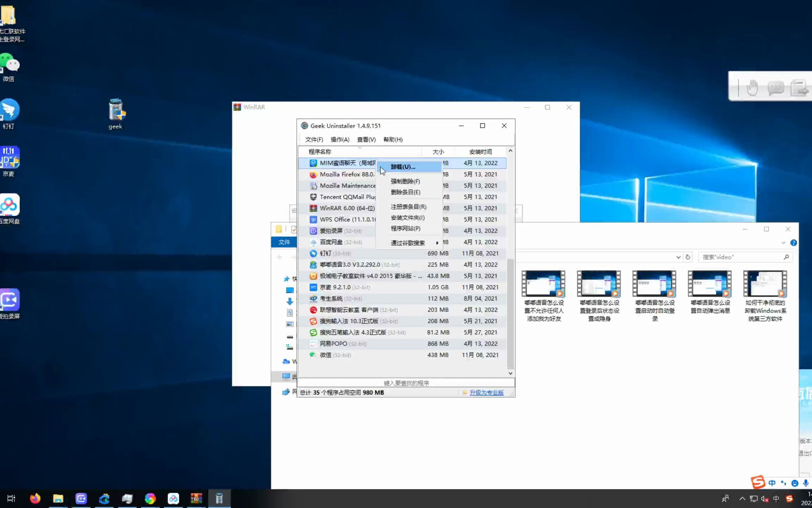The width and height of the screenshot is (812, 508).
Task: Click the vertical scrollbar thumb in program list
Action: click(x=510, y=313)
